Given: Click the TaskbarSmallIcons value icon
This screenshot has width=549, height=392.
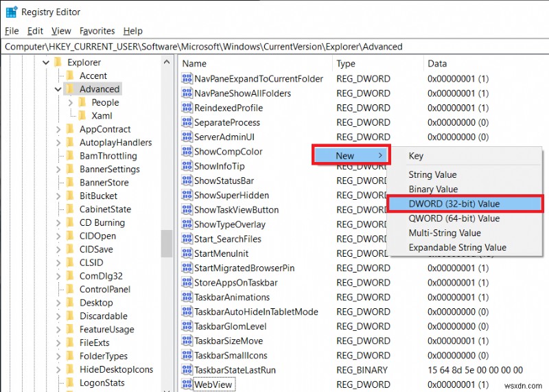Looking at the screenshot, I should point(187,355).
